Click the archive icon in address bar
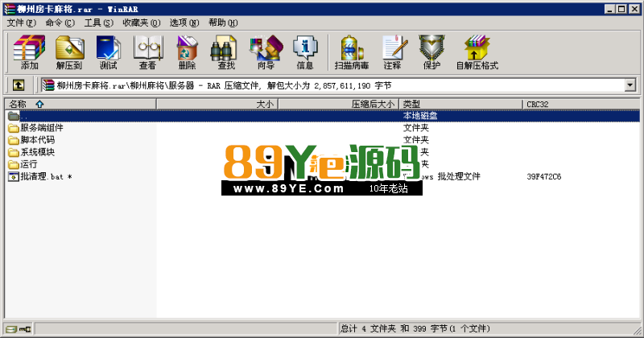644x338 pixels. pos(48,85)
